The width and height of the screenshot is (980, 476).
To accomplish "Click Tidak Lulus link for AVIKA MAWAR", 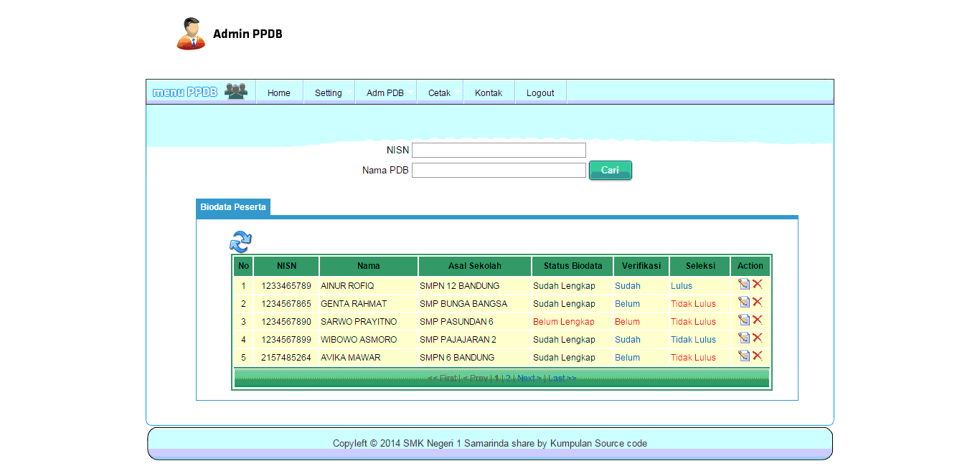I will [x=693, y=358].
